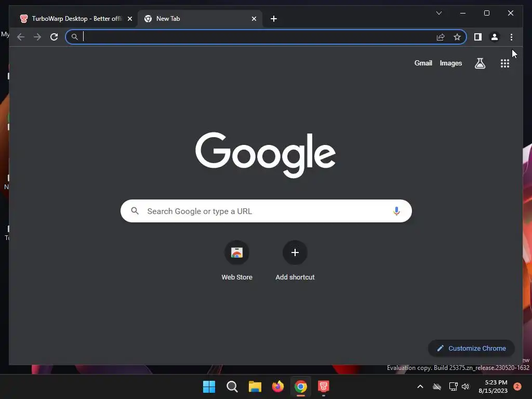Click Search Google or type a URL box

pyautogui.click(x=266, y=211)
